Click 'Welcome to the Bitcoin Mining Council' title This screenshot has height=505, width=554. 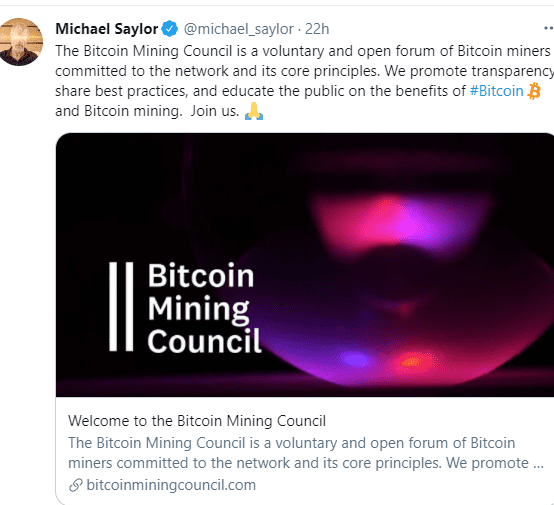197,421
